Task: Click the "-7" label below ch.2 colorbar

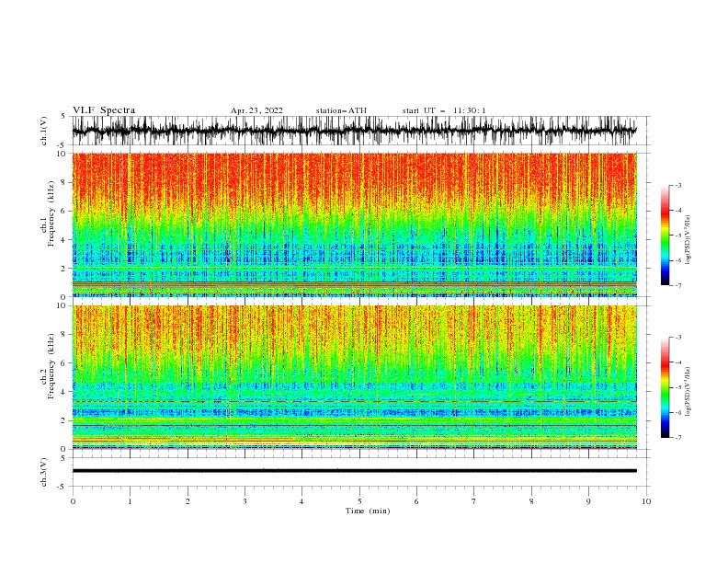Action: [x=678, y=438]
